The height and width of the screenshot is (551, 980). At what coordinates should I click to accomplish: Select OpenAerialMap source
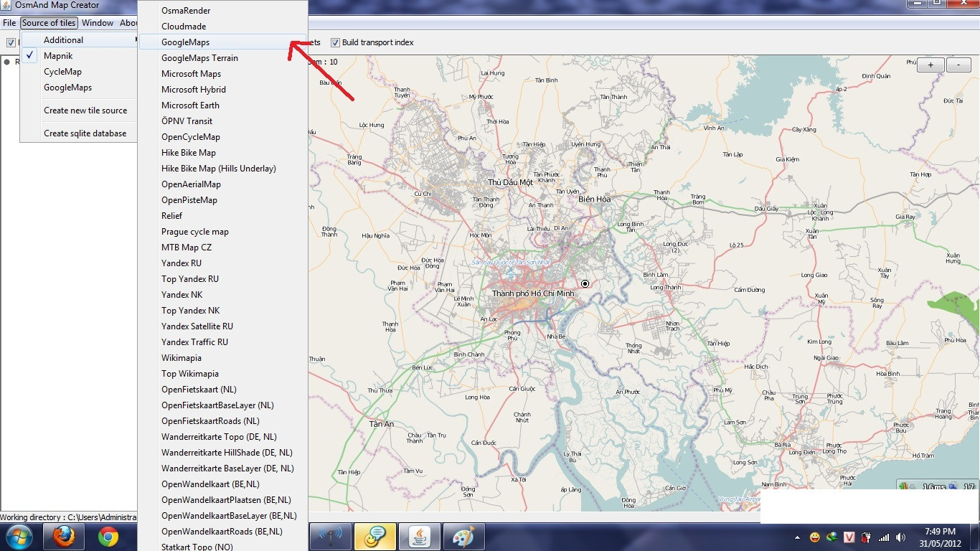pos(223,184)
